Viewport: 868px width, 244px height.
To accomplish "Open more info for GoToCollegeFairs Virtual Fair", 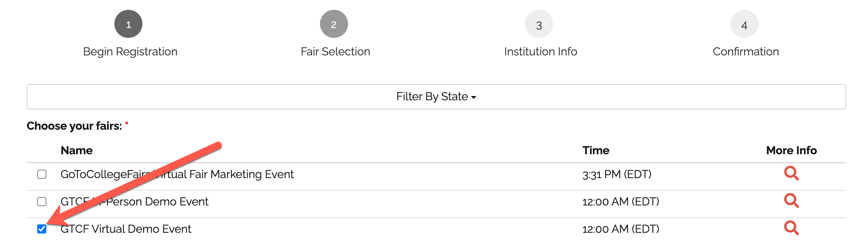I will pyautogui.click(x=791, y=174).
